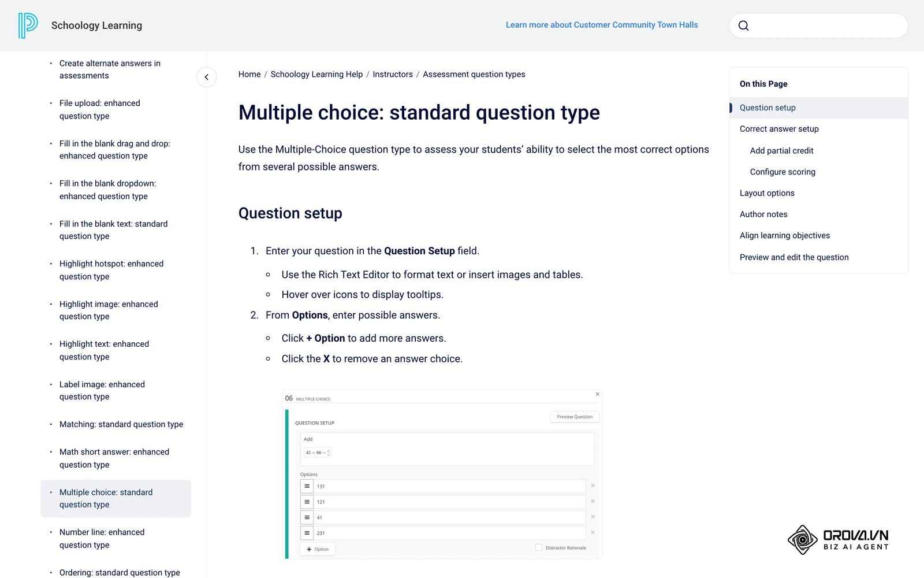Open File upload: enhanced question type

point(100,110)
